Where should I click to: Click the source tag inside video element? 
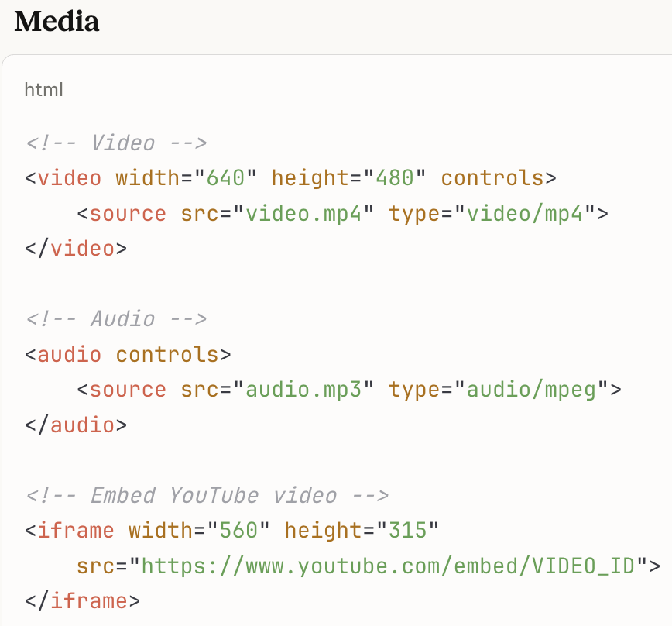pos(129,213)
